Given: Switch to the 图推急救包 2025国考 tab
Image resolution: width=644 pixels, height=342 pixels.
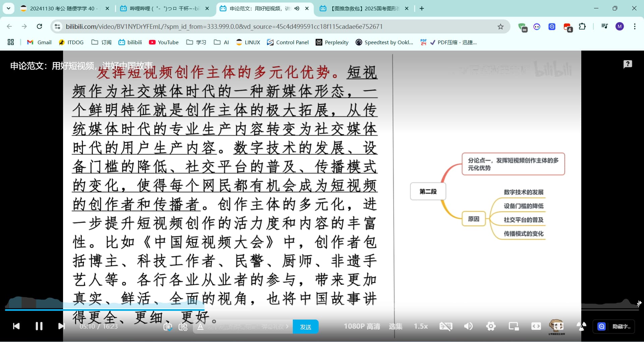Looking at the screenshot, I should (x=364, y=8).
